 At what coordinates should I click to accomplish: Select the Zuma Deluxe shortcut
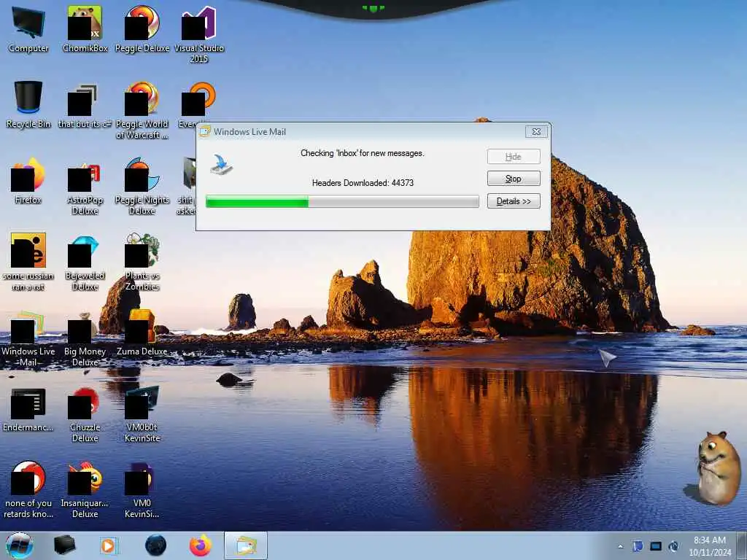click(x=142, y=332)
